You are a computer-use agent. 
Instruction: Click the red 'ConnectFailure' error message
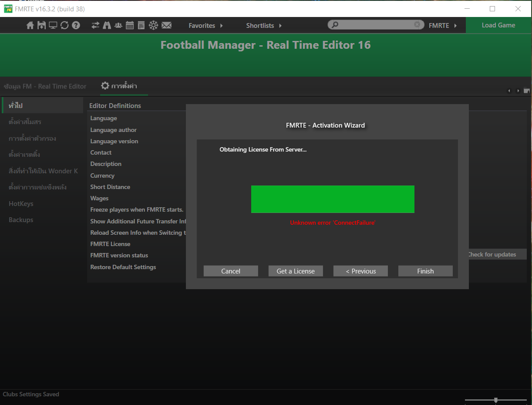pyautogui.click(x=333, y=223)
